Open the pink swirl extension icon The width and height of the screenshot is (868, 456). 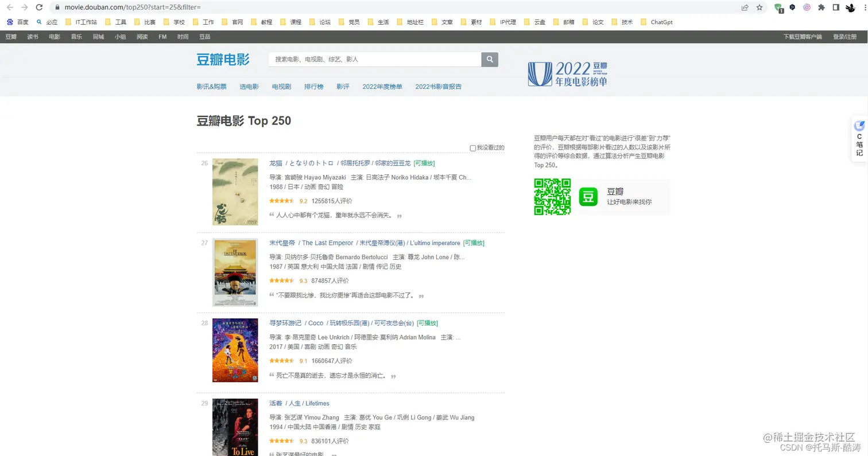click(807, 7)
